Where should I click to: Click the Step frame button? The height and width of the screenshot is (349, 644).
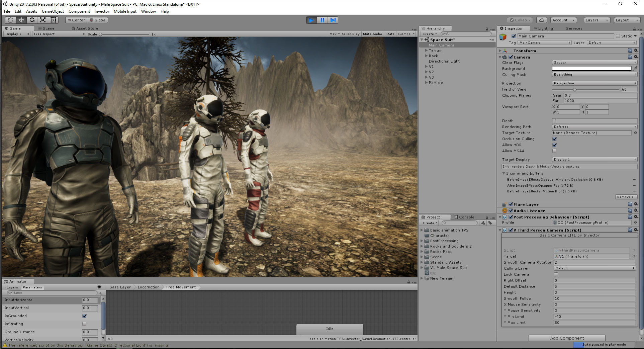point(333,20)
